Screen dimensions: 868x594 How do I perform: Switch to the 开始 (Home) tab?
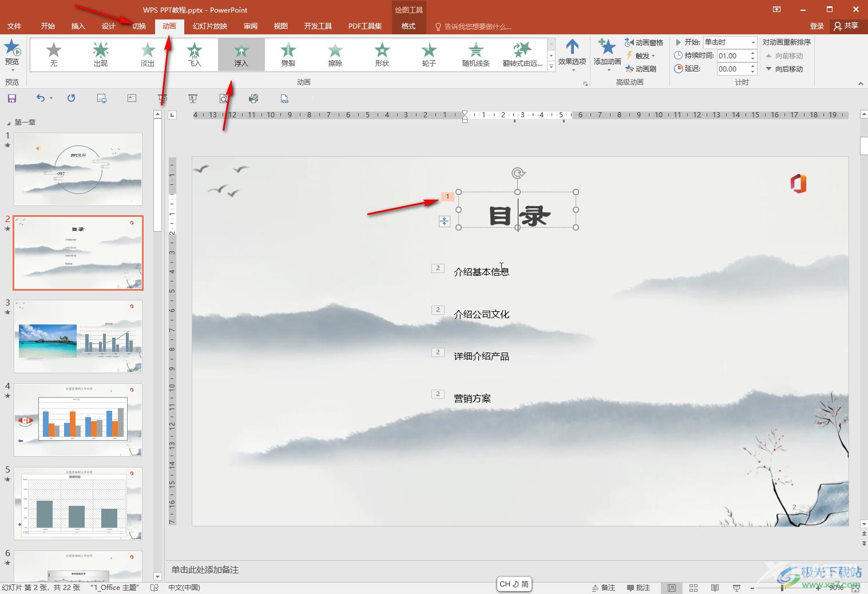pyautogui.click(x=48, y=26)
